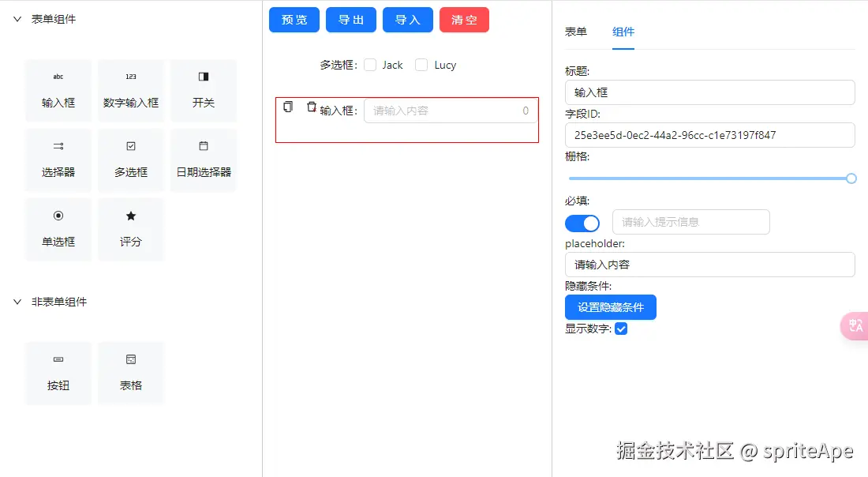Click the delete trash icon on 输入框
This screenshot has width=868, height=477.
click(x=312, y=107)
